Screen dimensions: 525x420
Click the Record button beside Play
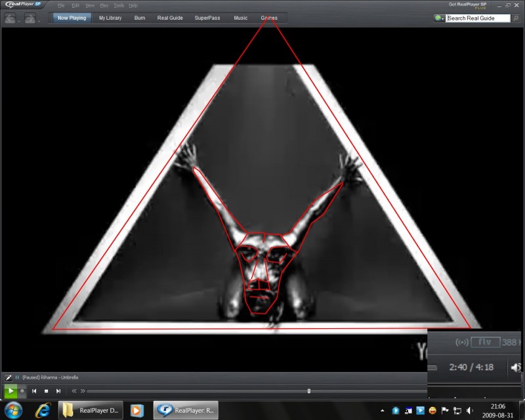click(x=22, y=391)
